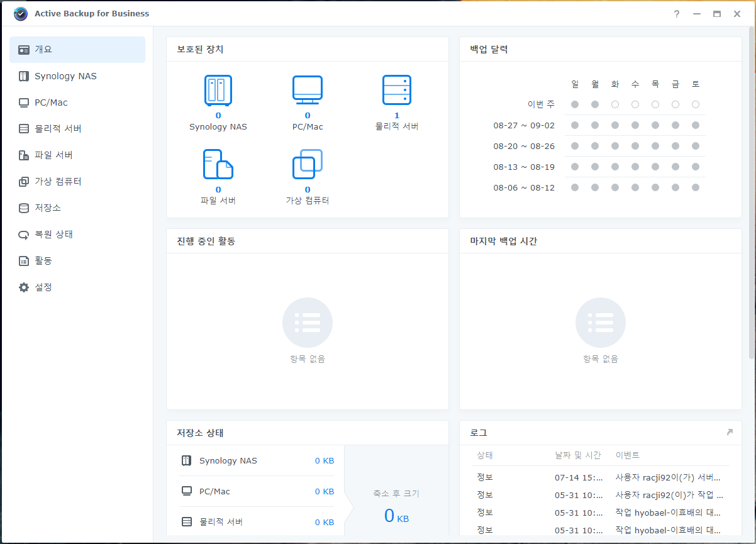
Task: Maximize the Active Backup for Business window
Action: tap(717, 14)
